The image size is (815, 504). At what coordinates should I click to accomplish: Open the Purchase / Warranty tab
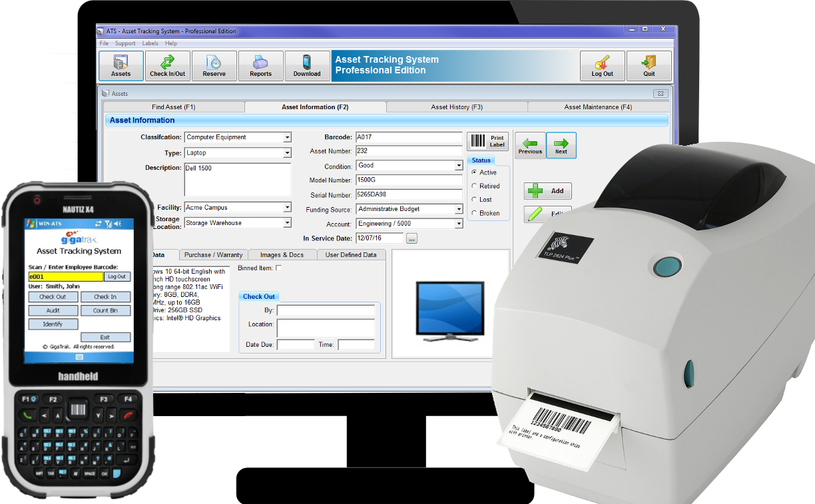tap(214, 255)
